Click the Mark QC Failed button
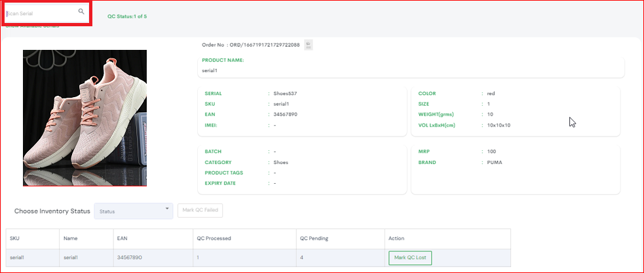Screen dimensions: 644x273 click(200, 210)
